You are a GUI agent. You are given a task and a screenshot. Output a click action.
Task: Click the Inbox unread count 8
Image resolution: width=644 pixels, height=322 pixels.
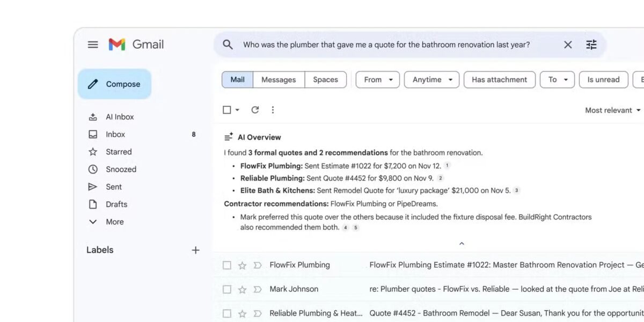point(194,134)
